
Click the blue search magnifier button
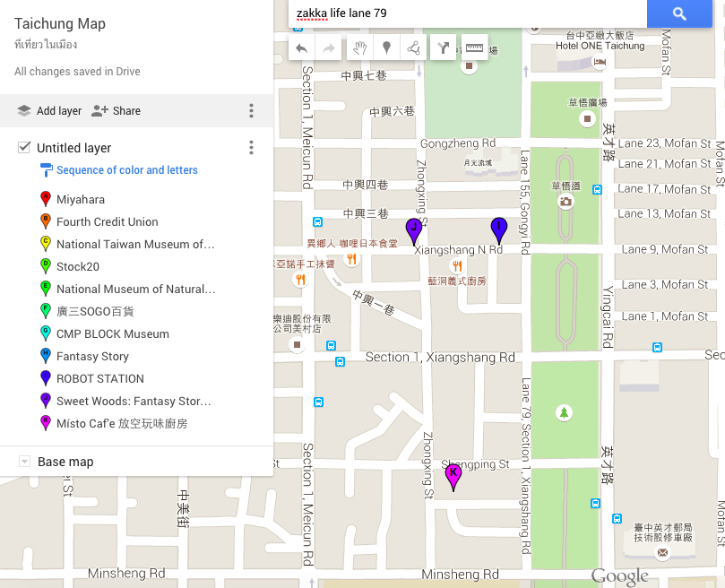point(678,13)
